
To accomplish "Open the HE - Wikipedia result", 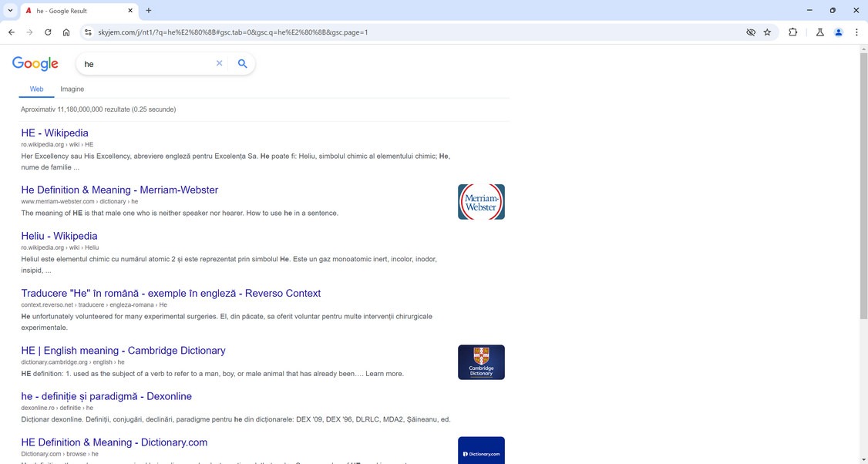I will click(54, 133).
